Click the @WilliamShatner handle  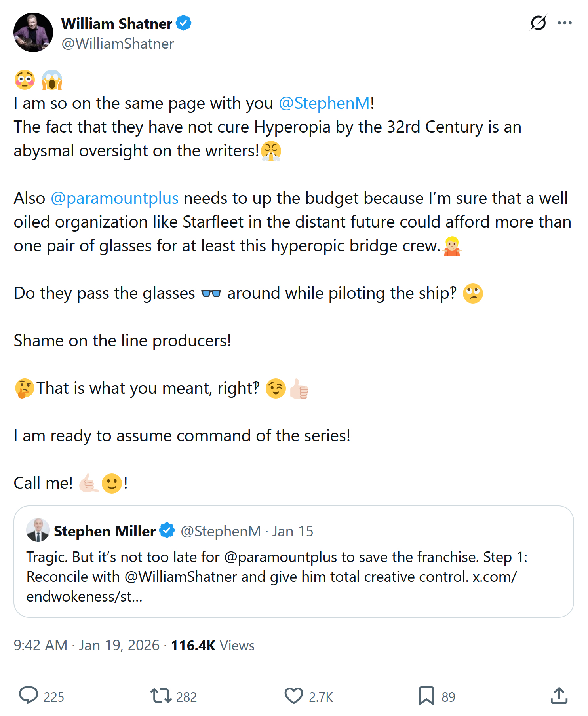[118, 44]
